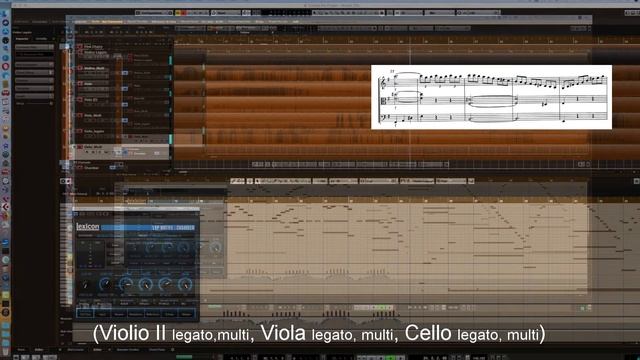Click the key editor bar ruler
Viewport: 640px width, 360px height.
(x=355, y=200)
